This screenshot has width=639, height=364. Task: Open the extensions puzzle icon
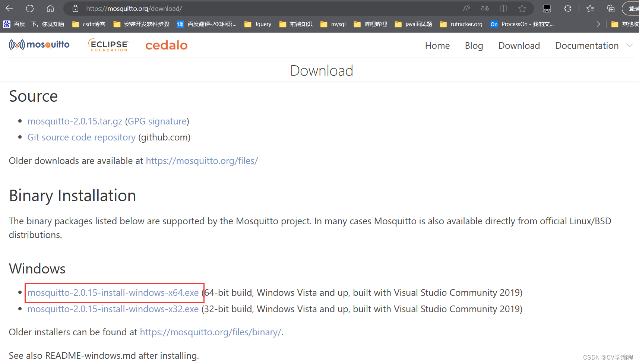point(567,8)
